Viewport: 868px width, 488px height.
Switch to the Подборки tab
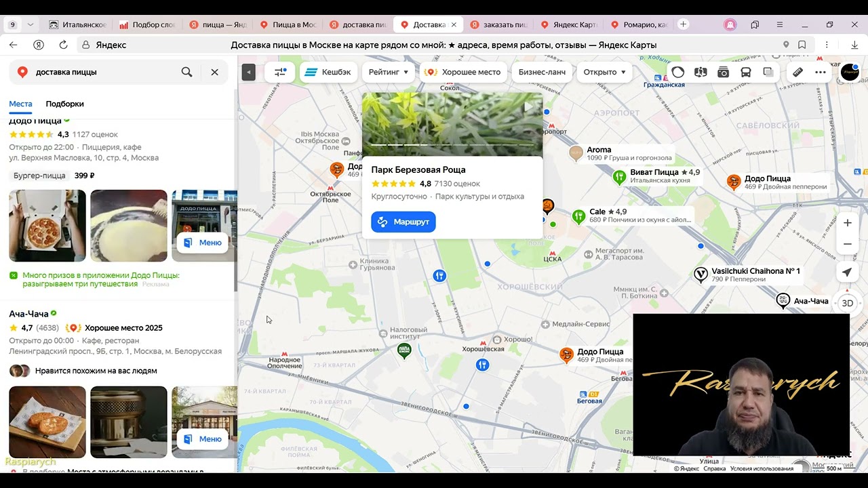coord(64,104)
